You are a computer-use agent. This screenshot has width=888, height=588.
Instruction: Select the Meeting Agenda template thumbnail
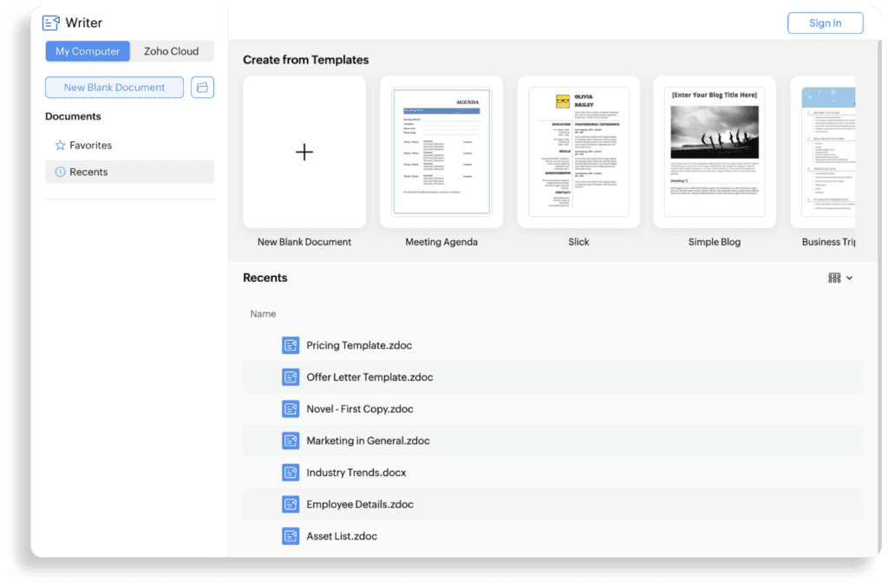coord(441,152)
